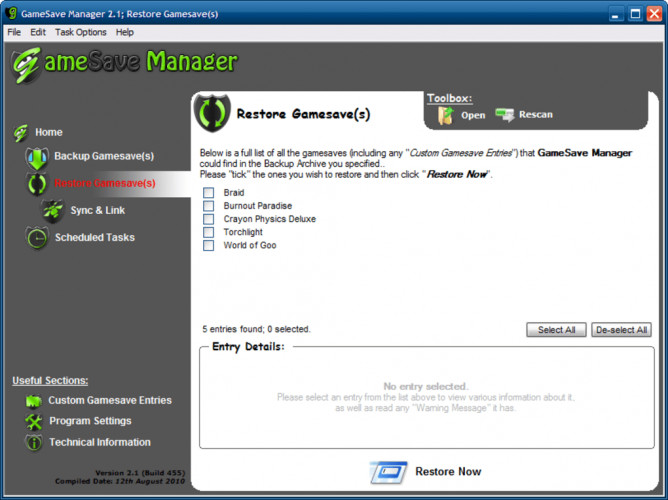Click the title bar application icon
This screenshot has width=668, height=500.
(11, 13)
